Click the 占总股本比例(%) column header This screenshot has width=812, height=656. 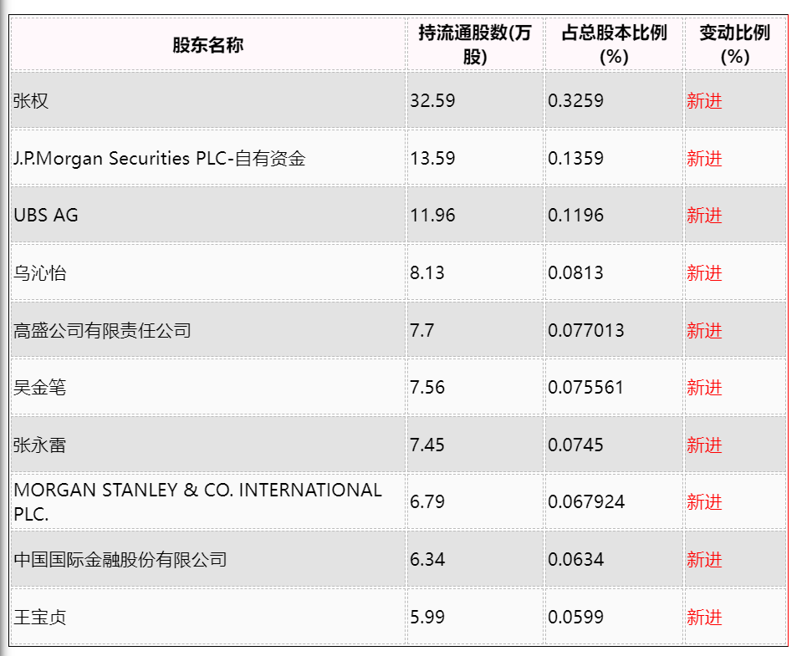[614, 45]
